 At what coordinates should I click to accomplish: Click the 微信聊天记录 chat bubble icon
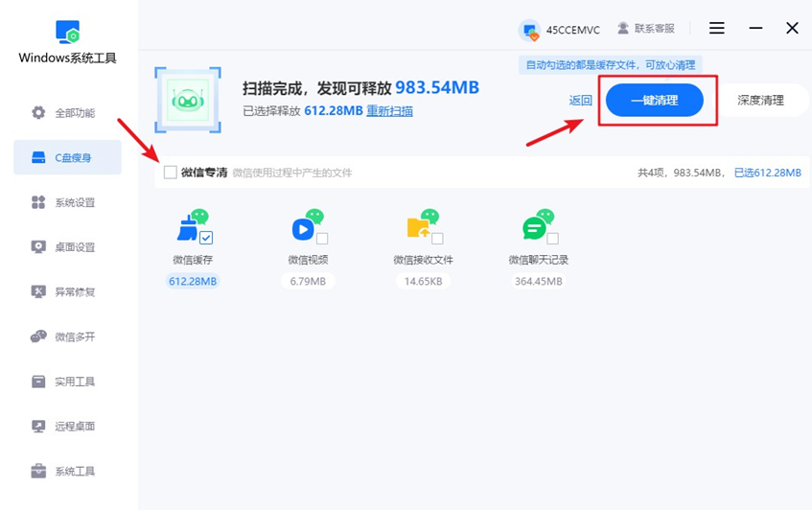[534, 228]
